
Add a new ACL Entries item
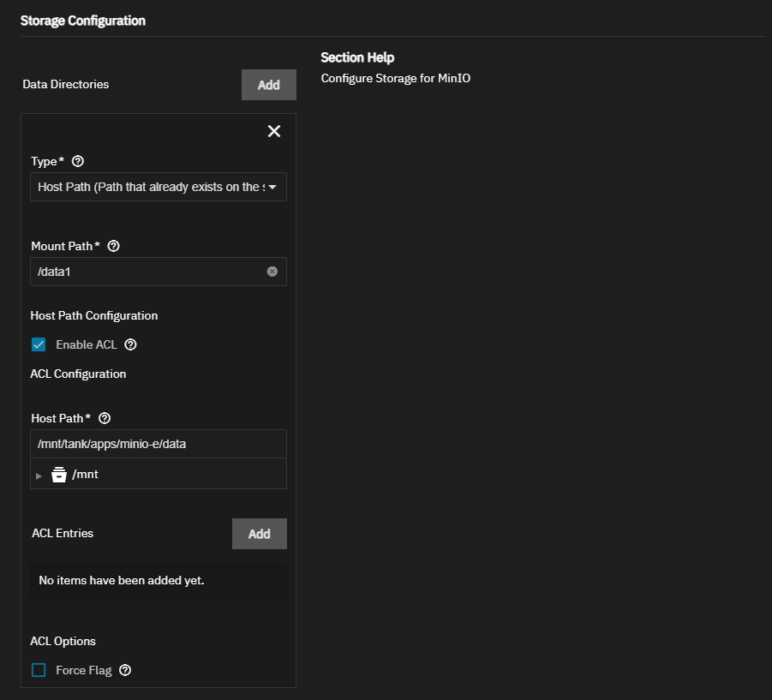point(259,534)
